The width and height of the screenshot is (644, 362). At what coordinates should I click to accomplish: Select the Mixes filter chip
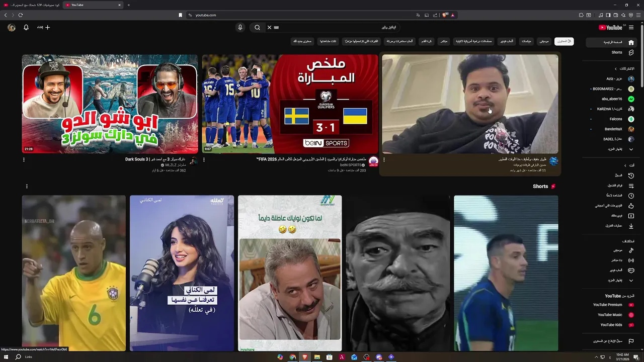(x=526, y=41)
